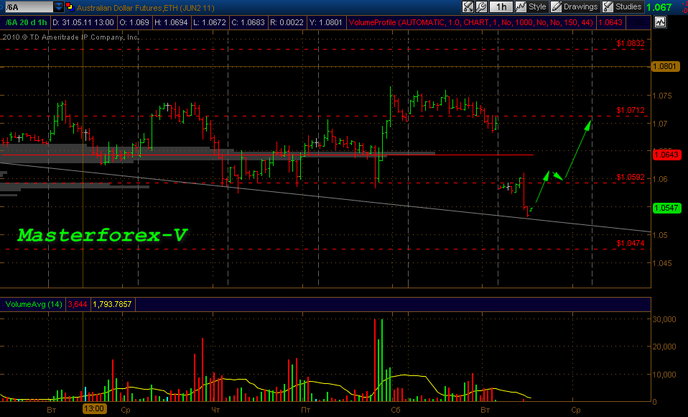
Task: Click the small chart icon right of the study header
Action: click(660, 22)
